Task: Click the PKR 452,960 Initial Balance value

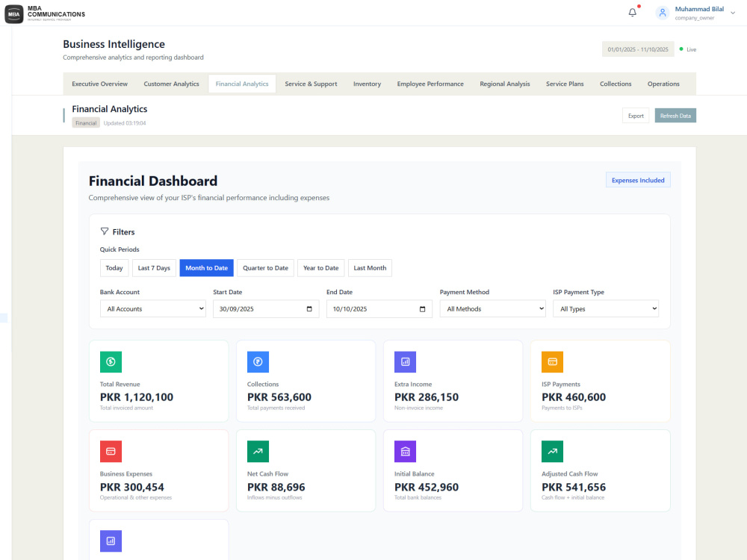Action: (427, 487)
